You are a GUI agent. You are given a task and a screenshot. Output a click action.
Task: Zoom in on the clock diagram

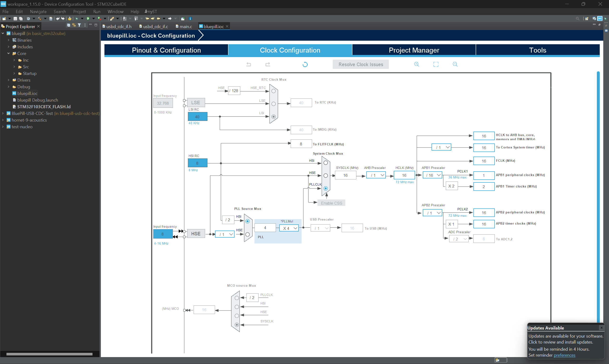[417, 64]
